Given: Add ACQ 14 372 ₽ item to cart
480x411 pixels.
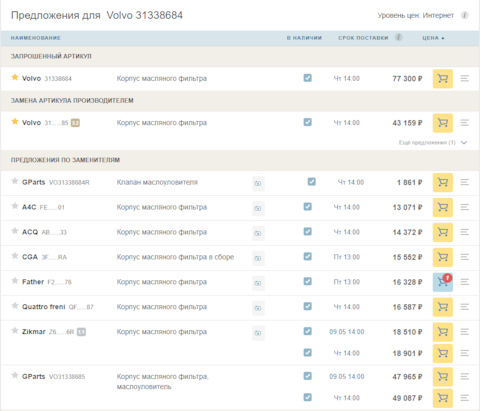Looking at the screenshot, I should [x=443, y=232].
